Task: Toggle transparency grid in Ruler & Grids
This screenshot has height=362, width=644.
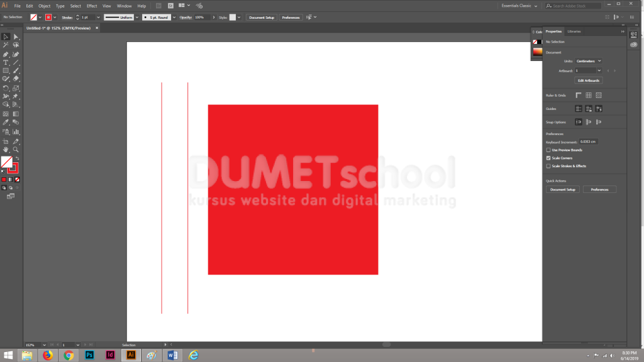Action: [x=599, y=96]
